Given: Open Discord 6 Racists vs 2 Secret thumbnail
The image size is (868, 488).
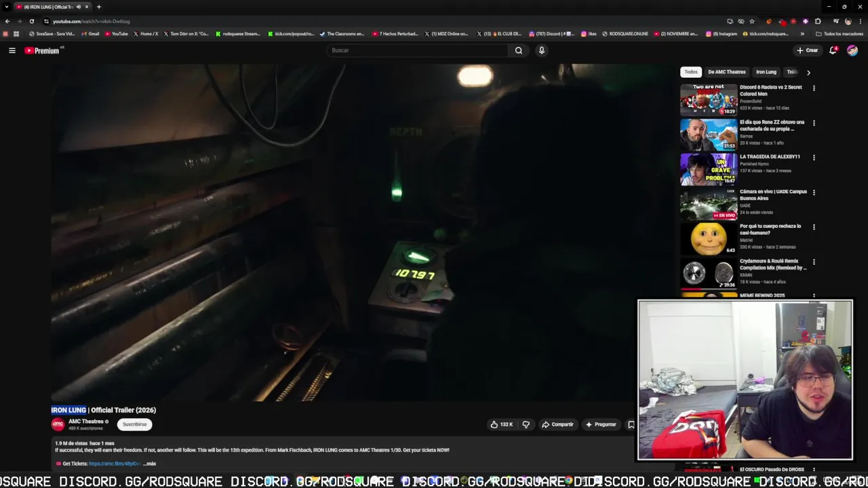Looking at the screenshot, I should [709, 100].
